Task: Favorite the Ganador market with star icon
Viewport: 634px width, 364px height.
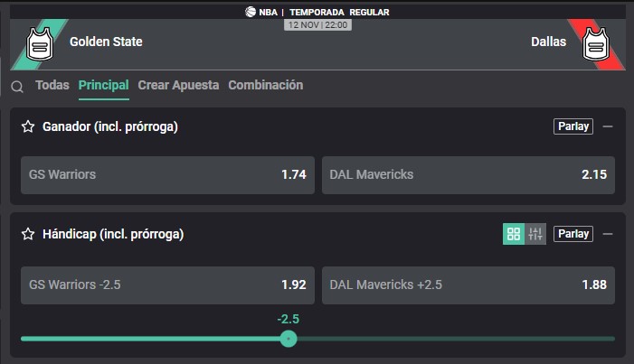Action: coord(28,126)
